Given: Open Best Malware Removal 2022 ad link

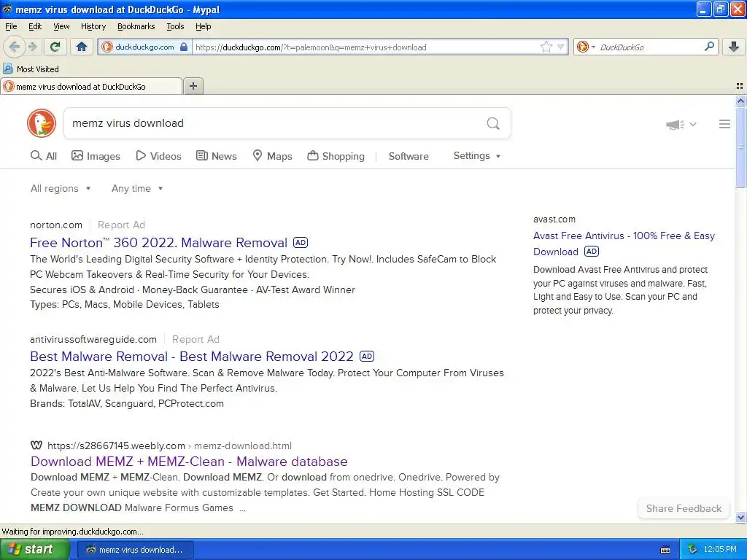Looking at the screenshot, I should tap(192, 357).
